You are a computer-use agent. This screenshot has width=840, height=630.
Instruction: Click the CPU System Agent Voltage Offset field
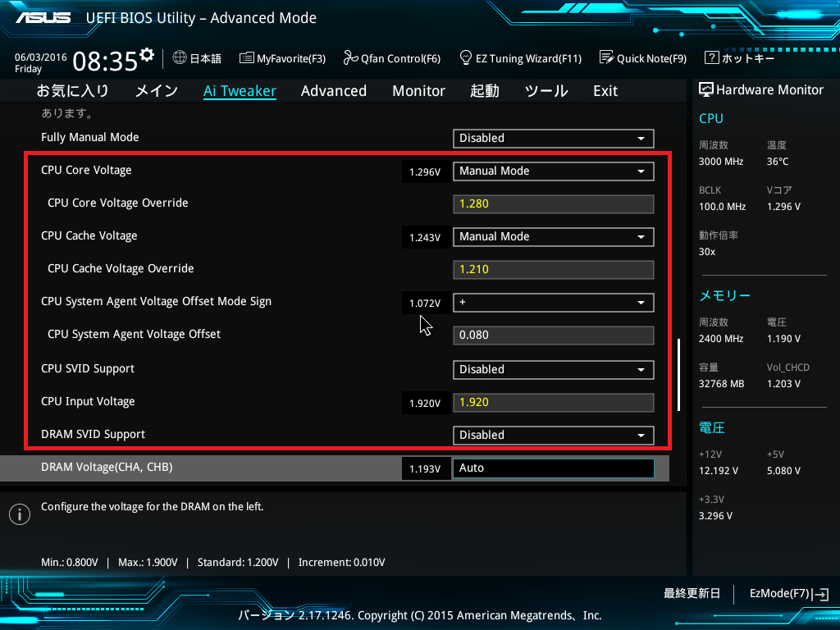click(x=554, y=336)
